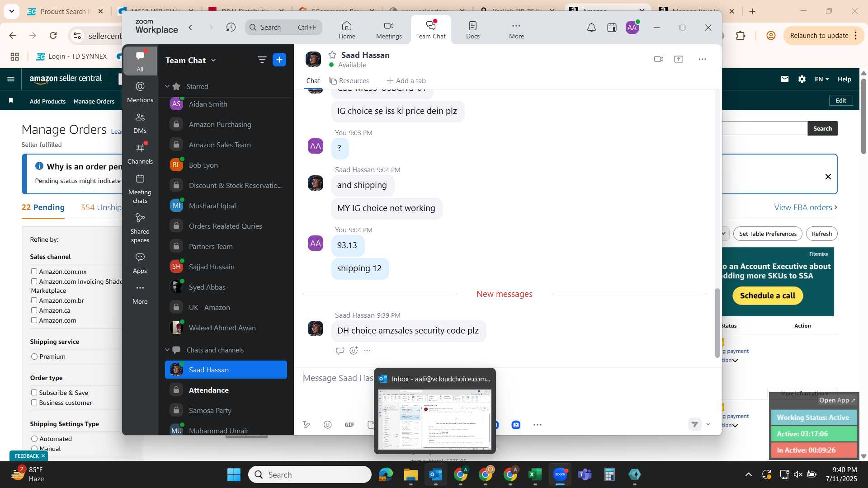Select the 22 Pending orders tab
This screenshot has width=868, height=488.
[x=43, y=207]
